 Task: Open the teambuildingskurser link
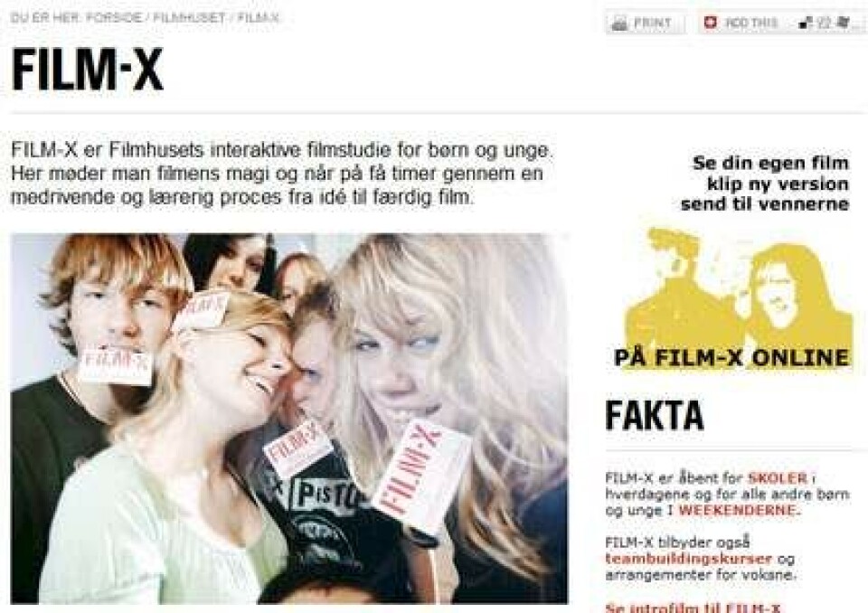pyautogui.click(x=688, y=558)
